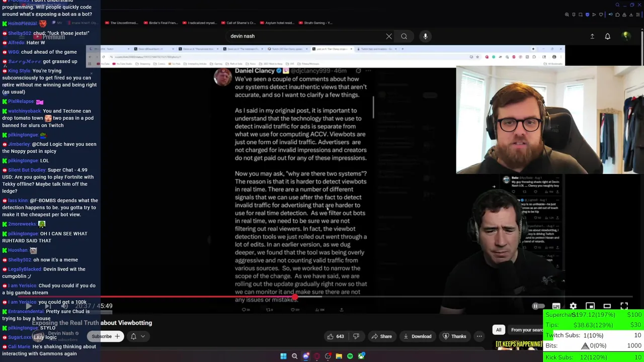Open the YouTube account avatar menu
The height and width of the screenshot is (362, 644).
tap(626, 36)
